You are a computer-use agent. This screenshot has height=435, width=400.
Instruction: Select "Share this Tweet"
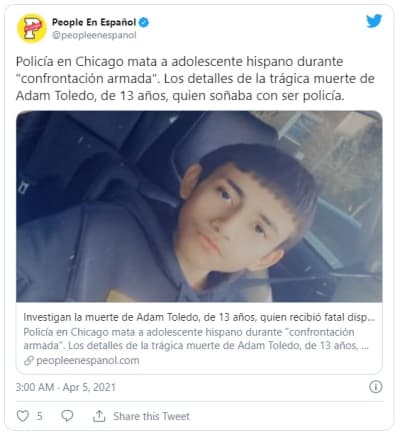point(151,416)
